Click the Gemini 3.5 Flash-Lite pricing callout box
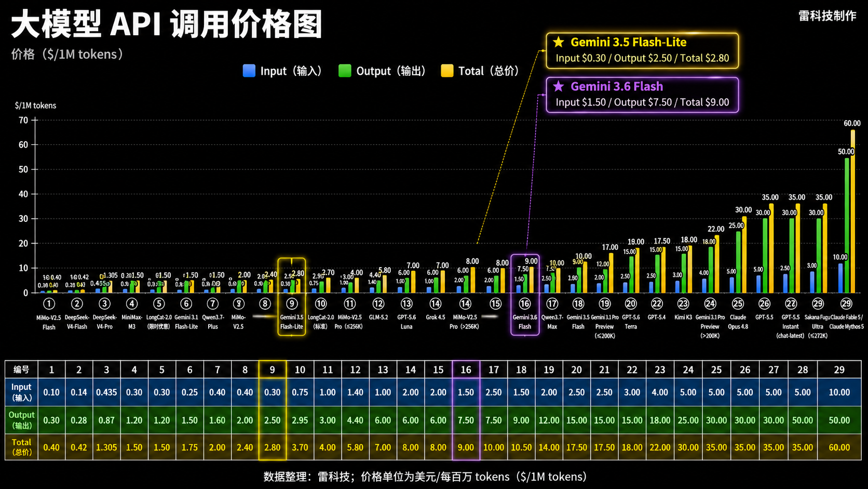The height and width of the screenshot is (489, 868). point(642,51)
